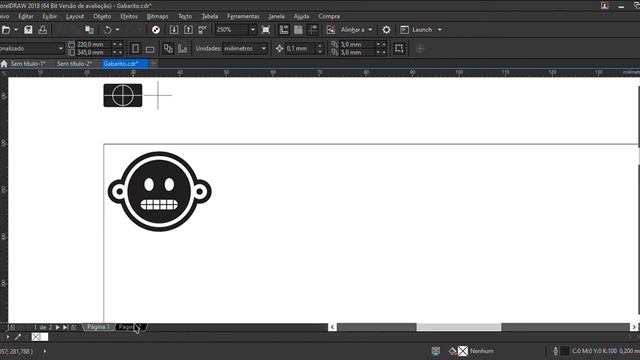Click the nudge distance 0,1 mm field
The height and width of the screenshot is (360, 640).
click(300, 49)
